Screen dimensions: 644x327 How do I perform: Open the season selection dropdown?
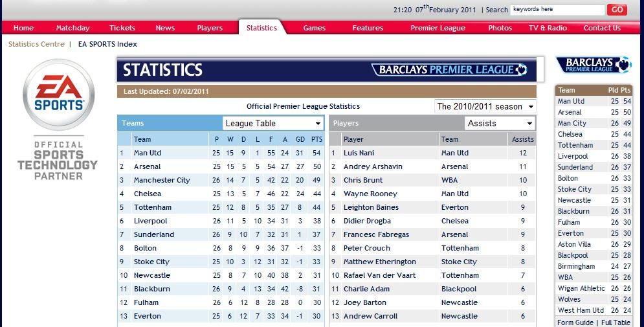(485, 106)
